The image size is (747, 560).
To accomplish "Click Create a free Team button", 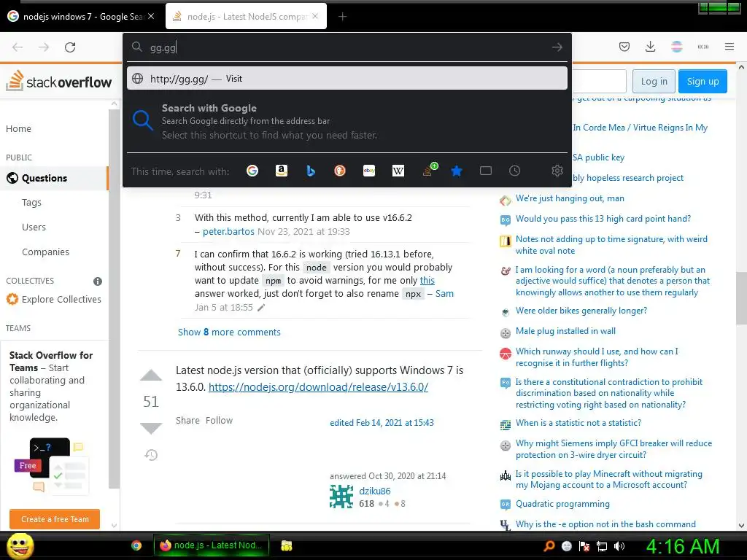I will [55, 519].
